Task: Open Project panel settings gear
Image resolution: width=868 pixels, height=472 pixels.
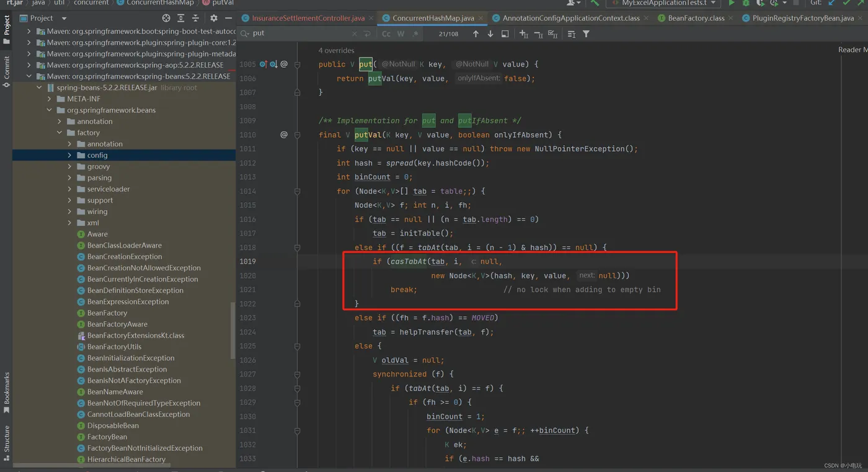Action: click(214, 19)
